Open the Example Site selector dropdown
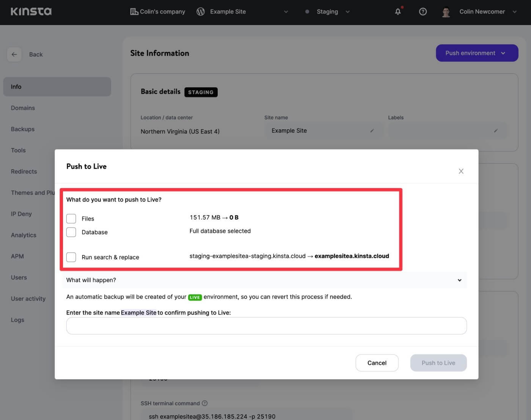The width and height of the screenshot is (531, 420). [286, 12]
